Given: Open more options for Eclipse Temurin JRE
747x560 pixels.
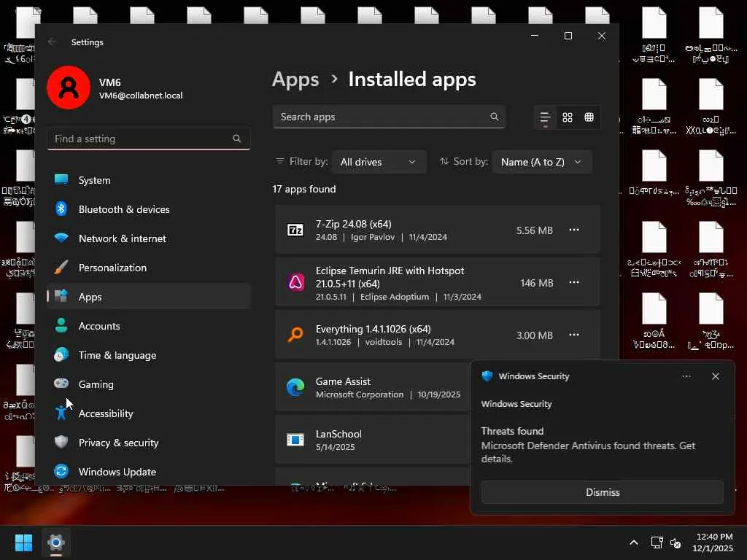Looking at the screenshot, I should click(x=574, y=282).
